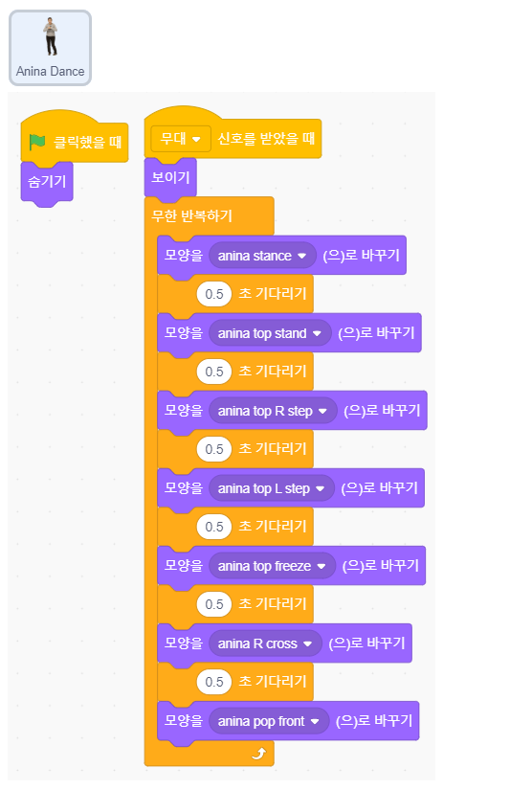Select the 무한 반복하기 forever block
The width and height of the screenshot is (532, 790).
point(191,216)
